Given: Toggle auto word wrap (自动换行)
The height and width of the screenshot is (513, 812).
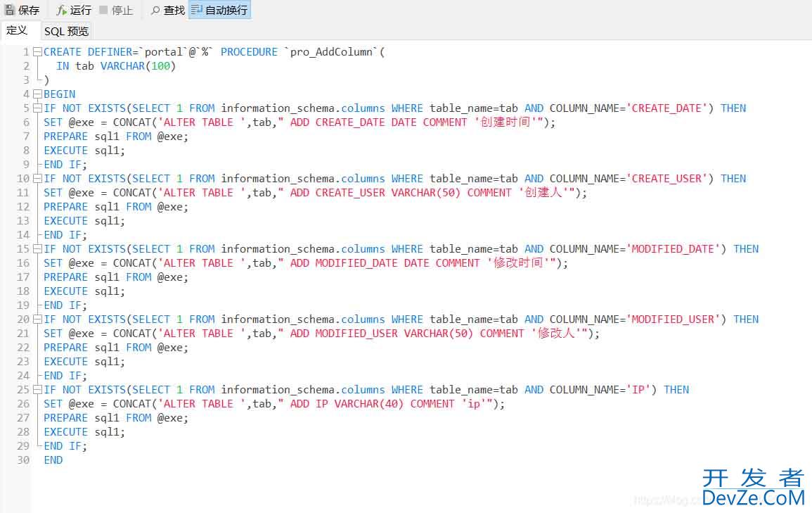Looking at the screenshot, I should pyautogui.click(x=219, y=10).
